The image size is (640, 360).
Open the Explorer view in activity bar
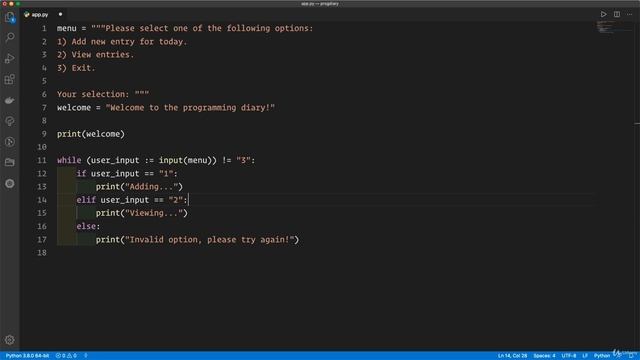[9, 17]
